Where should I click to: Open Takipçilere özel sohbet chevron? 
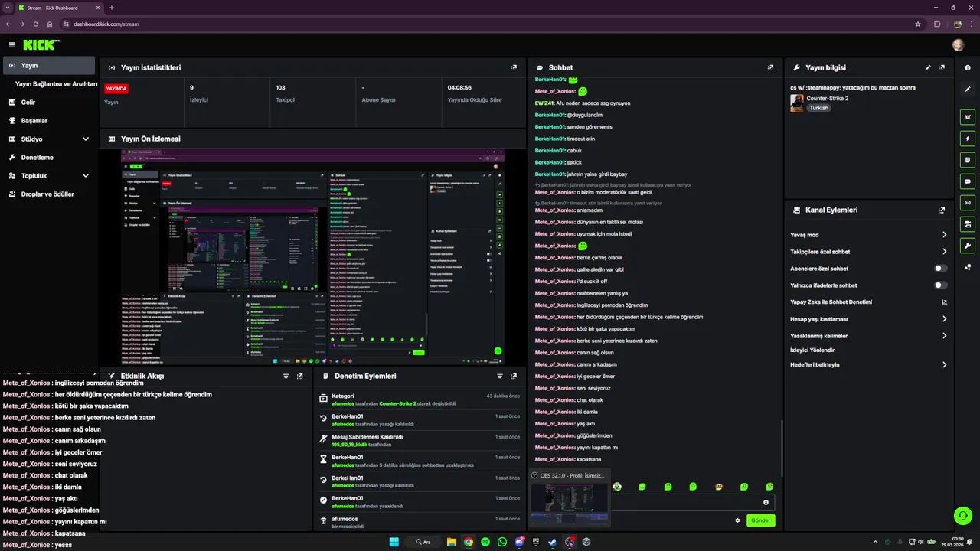[x=944, y=252]
